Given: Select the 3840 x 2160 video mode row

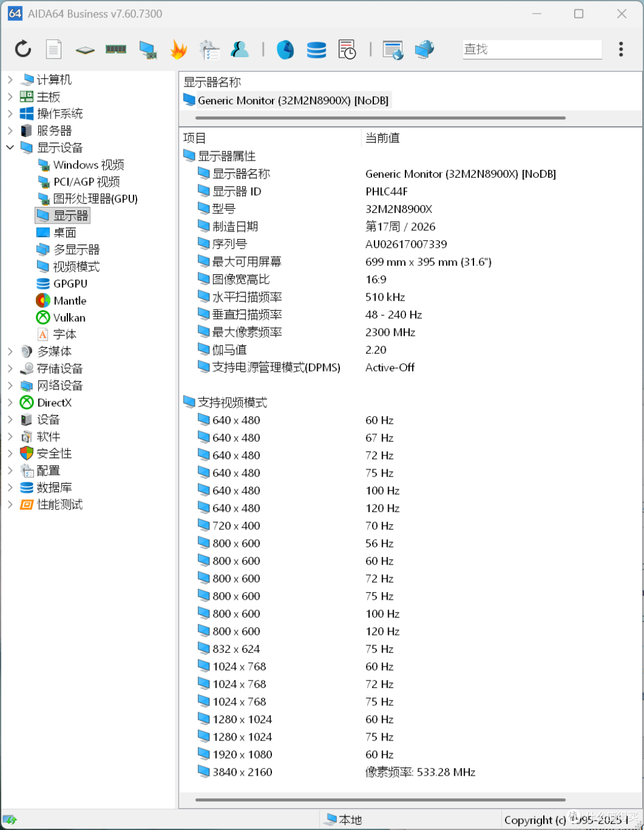Looking at the screenshot, I should 409,772.
